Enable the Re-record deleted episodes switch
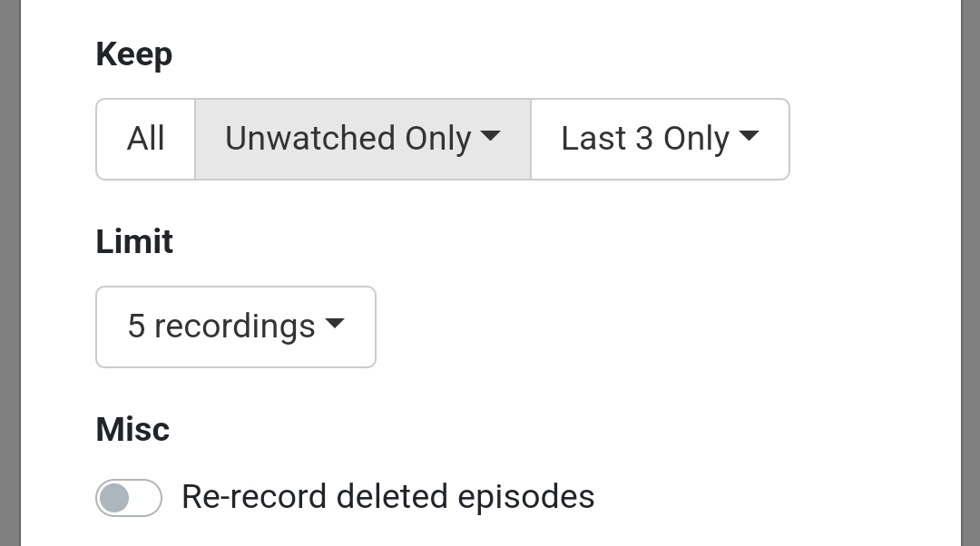This screenshot has width=980, height=546. [129, 498]
